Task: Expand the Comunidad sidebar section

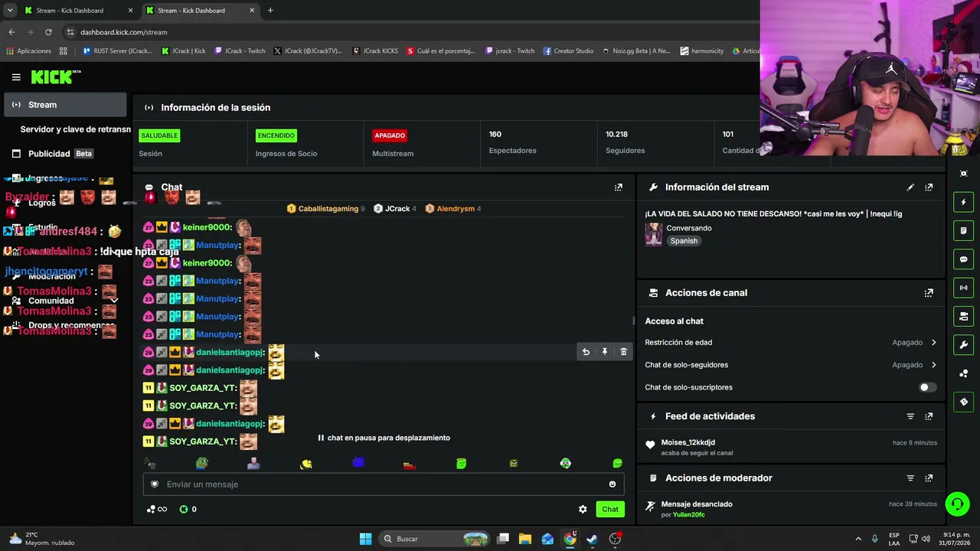Action: (114, 301)
